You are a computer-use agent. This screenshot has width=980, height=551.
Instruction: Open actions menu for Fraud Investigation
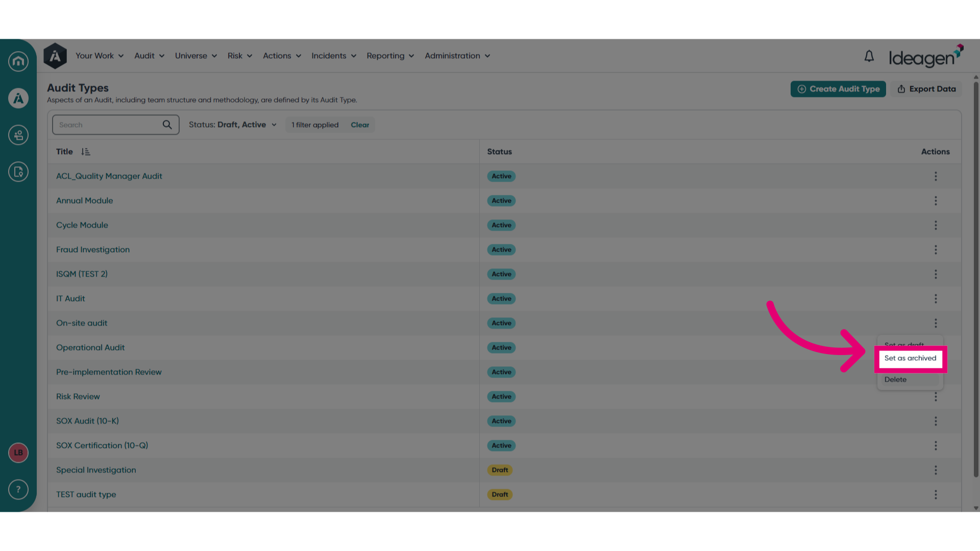[x=936, y=249]
